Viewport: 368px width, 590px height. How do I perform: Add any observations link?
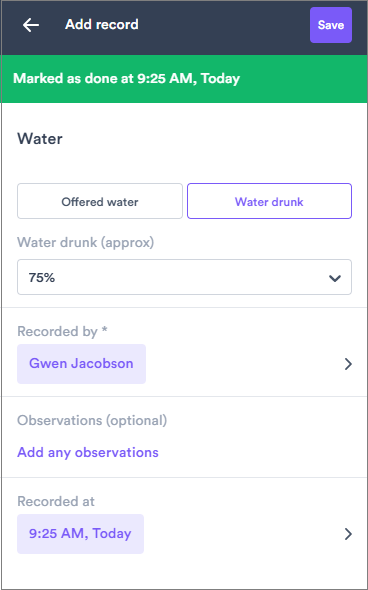pos(88,452)
